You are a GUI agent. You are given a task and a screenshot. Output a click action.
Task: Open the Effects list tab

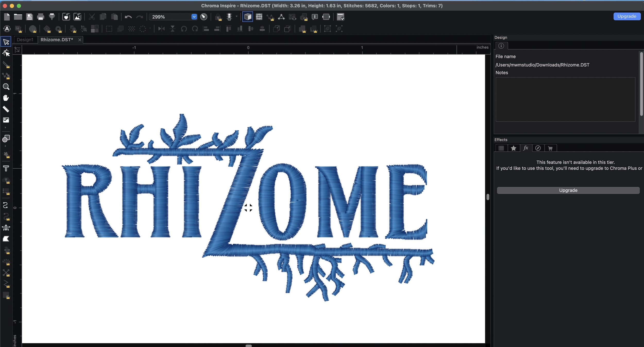click(x=501, y=148)
